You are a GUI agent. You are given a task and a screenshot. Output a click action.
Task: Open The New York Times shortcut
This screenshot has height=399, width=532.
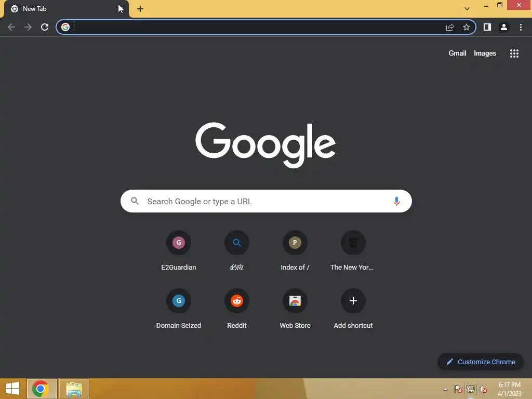(x=353, y=250)
